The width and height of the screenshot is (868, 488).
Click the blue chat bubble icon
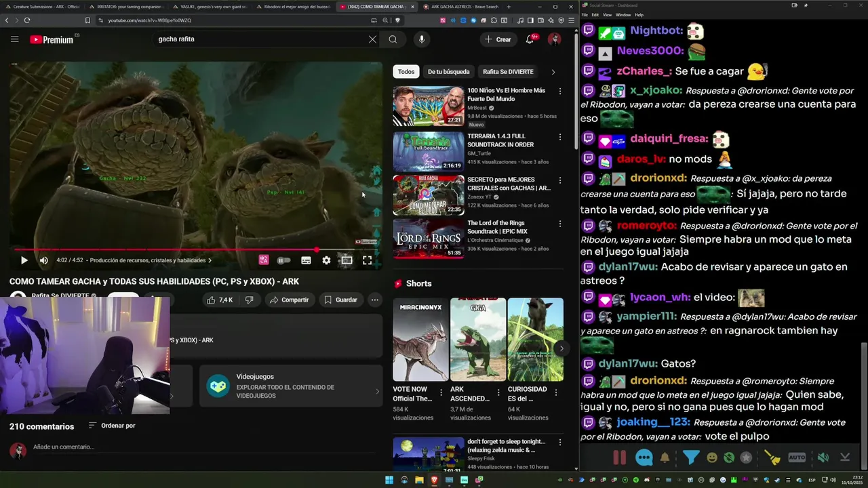click(x=644, y=457)
